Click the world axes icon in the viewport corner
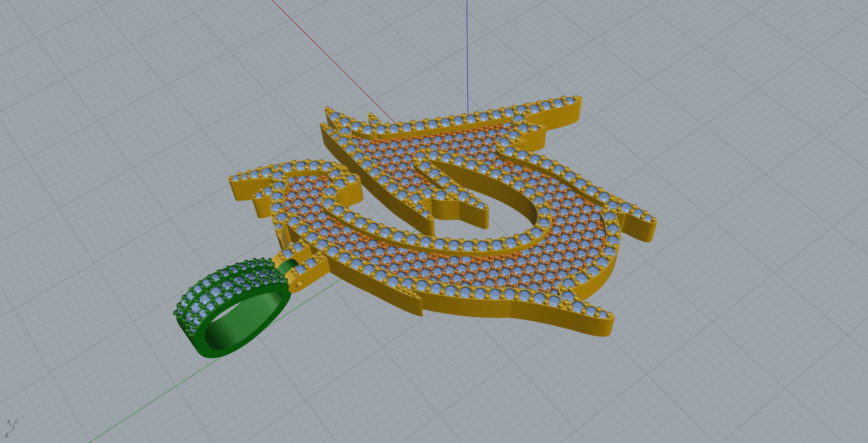868x443 pixels. coord(11,428)
